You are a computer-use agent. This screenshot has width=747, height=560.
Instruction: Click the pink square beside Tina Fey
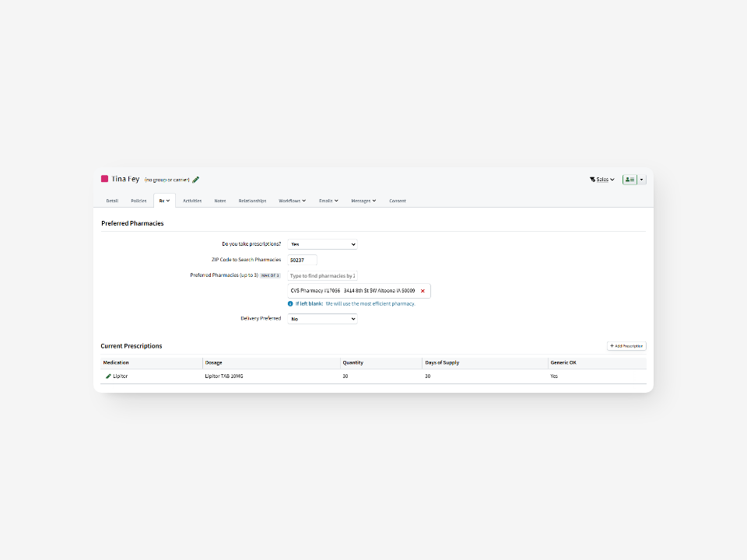tap(105, 180)
